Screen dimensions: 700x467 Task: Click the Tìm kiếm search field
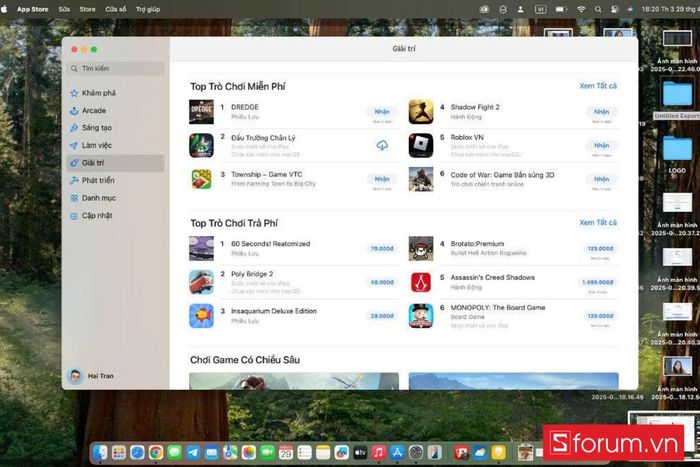(x=116, y=68)
